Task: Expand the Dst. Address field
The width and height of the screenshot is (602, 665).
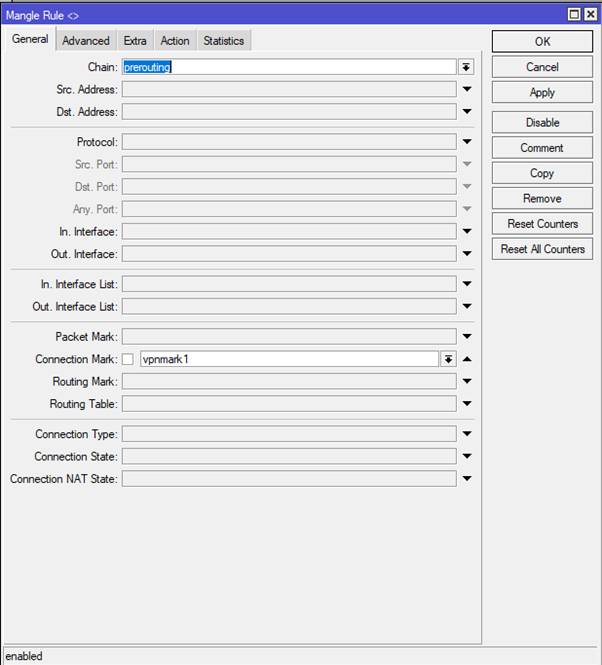Action: coord(467,112)
